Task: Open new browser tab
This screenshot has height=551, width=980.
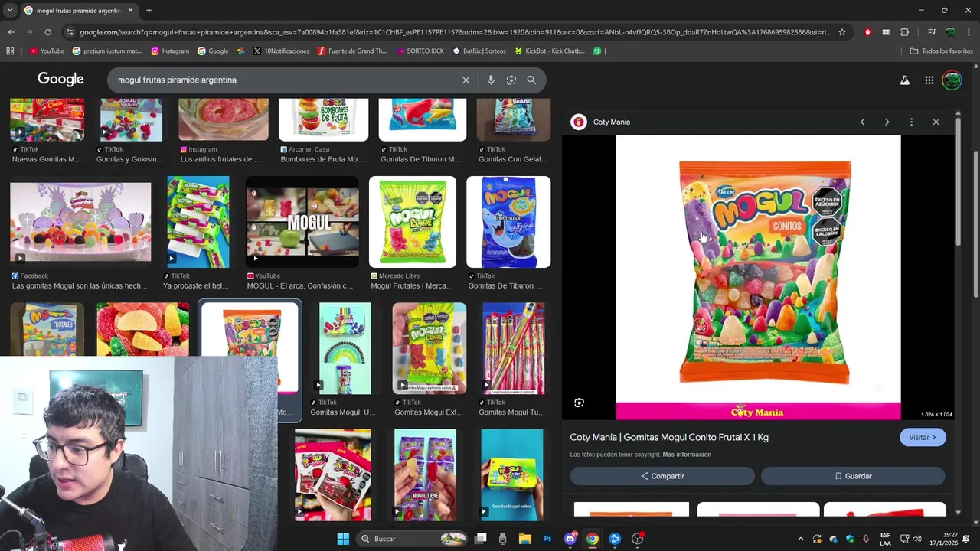Action: click(x=149, y=11)
